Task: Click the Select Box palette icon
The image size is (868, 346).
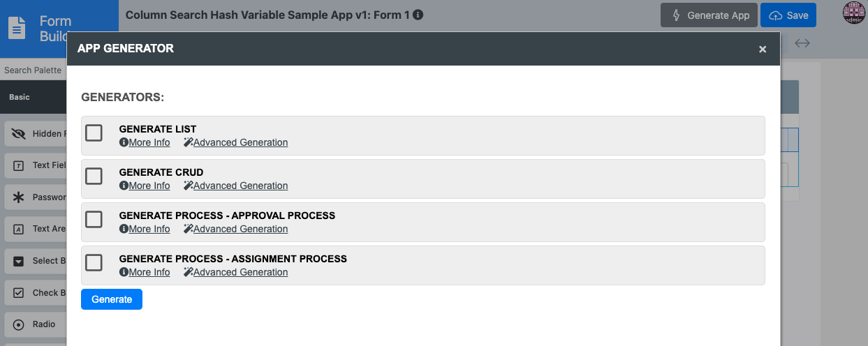Action: pos(19,261)
